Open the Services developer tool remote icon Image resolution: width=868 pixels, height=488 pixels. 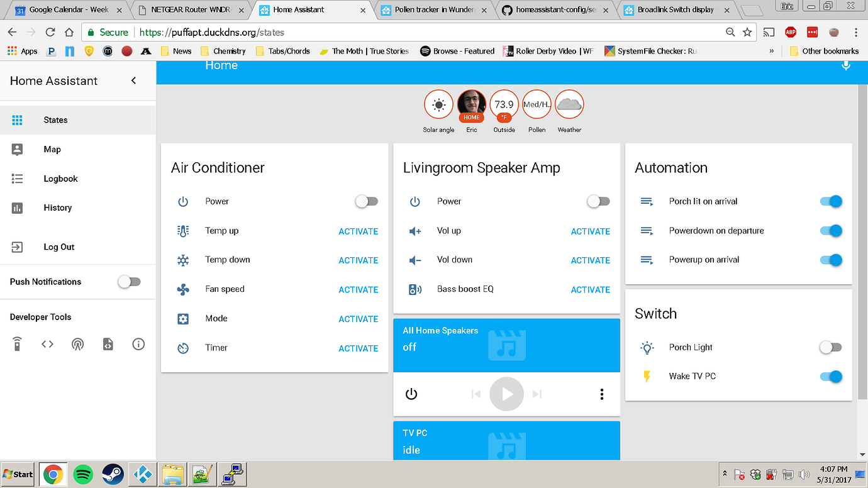(x=17, y=344)
